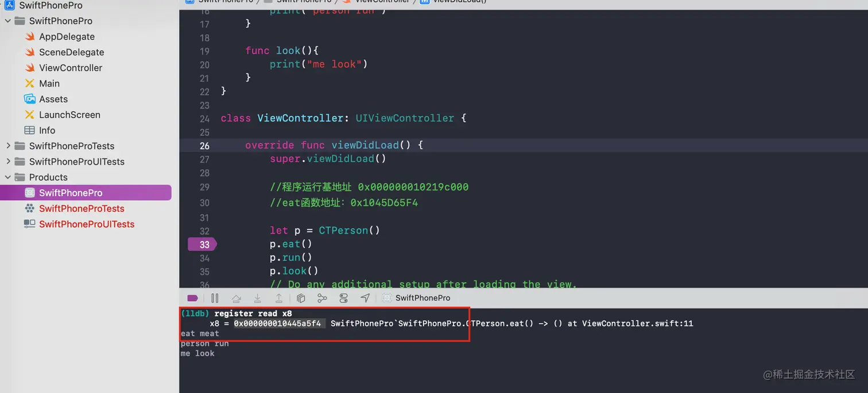Click the Step Into debug button
The height and width of the screenshot is (393, 868).
pyautogui.click(x=258, y=298)
